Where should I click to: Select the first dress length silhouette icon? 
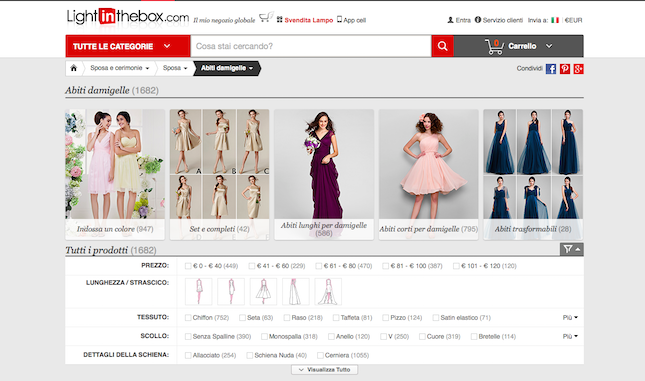click(199, 292)
